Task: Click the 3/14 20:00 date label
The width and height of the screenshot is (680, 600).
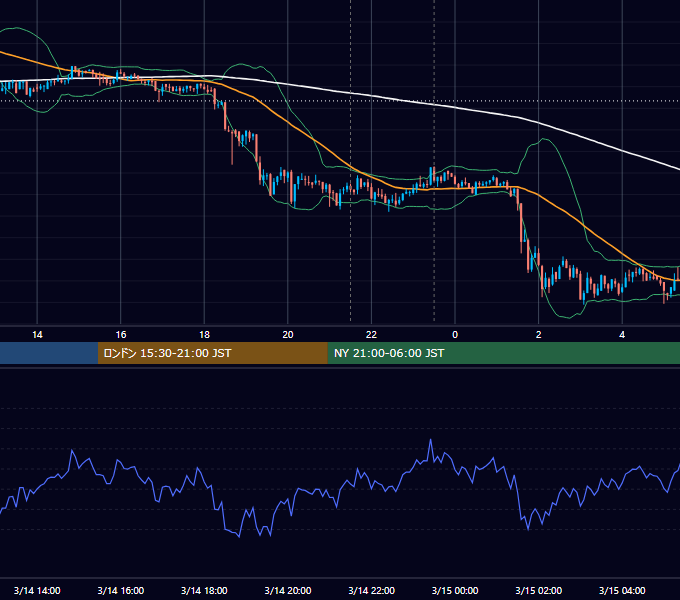Action: (288, 590)
